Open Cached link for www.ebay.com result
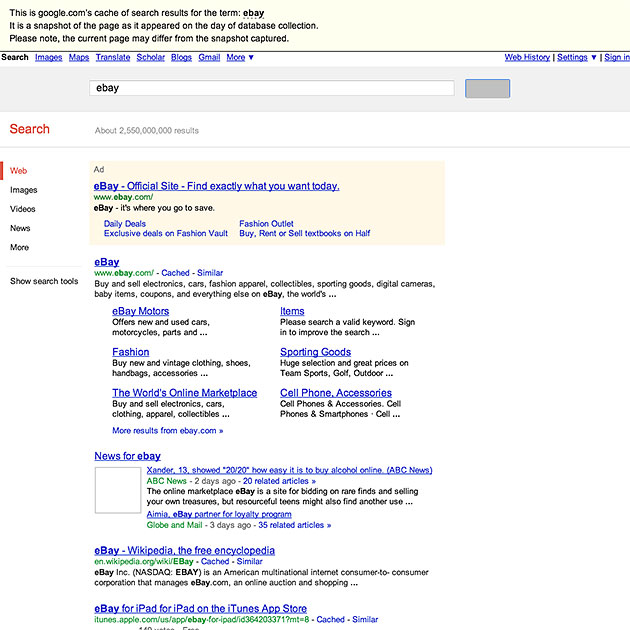 click(175, 273)
